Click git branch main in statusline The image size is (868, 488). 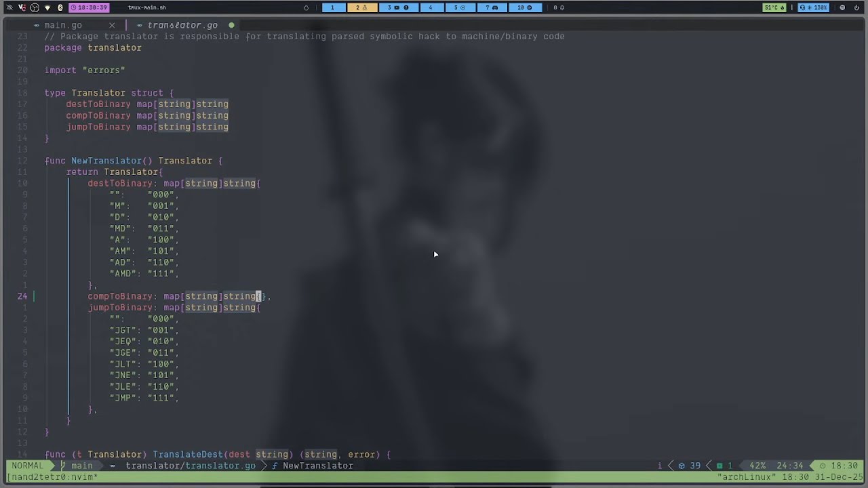point(78,466)
